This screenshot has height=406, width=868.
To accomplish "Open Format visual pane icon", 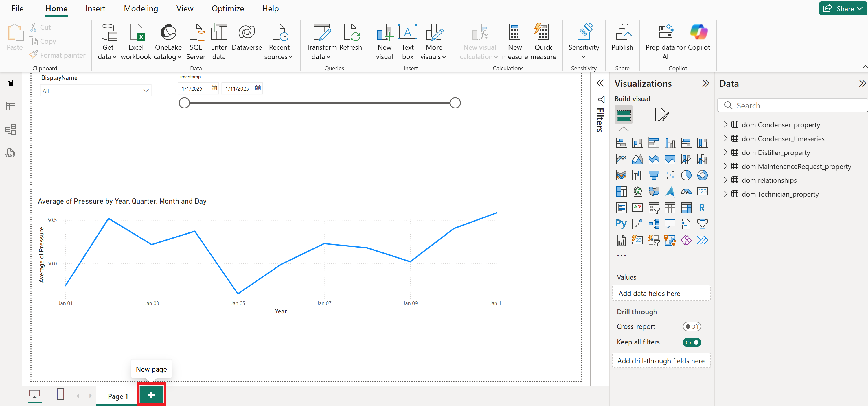I will tap(661, 115).
